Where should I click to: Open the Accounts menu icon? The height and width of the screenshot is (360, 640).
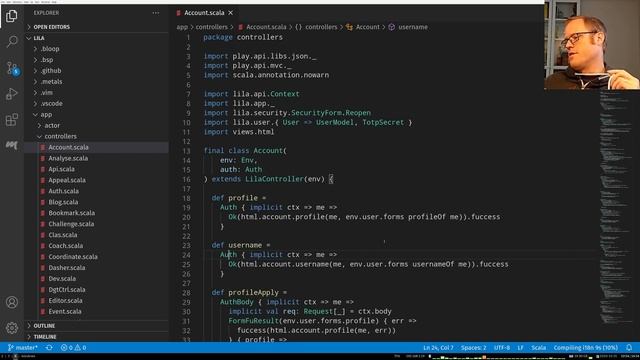pyautogui.click(x=12, y=302)
